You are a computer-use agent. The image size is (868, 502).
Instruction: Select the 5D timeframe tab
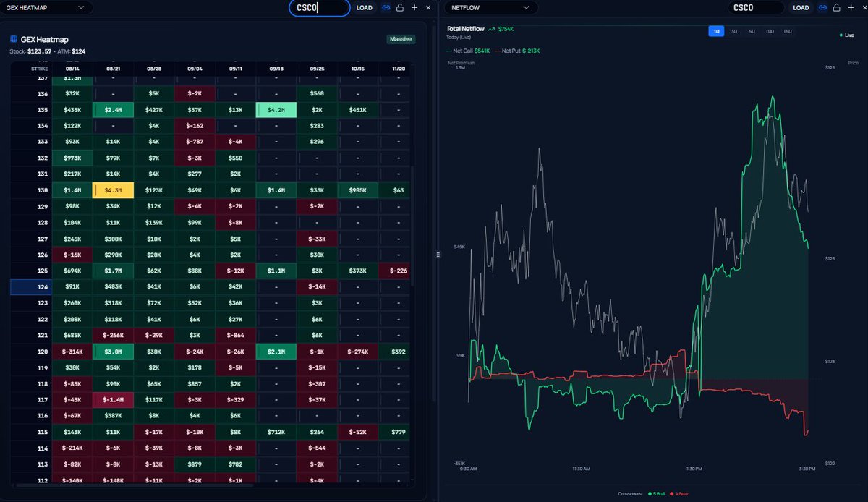click(x=752, y=31)
